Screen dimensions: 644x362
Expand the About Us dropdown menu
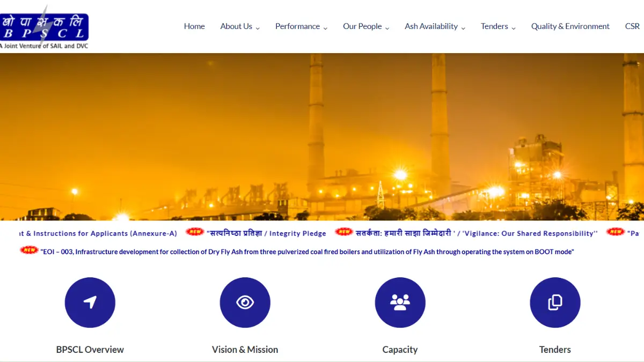pyautogui.click(x=239, y=26)
